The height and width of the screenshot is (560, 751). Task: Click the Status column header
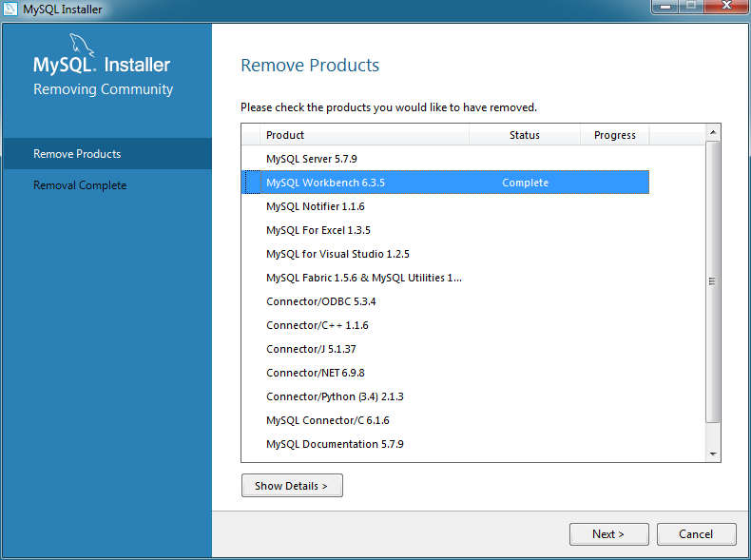(x=525, y=135)
